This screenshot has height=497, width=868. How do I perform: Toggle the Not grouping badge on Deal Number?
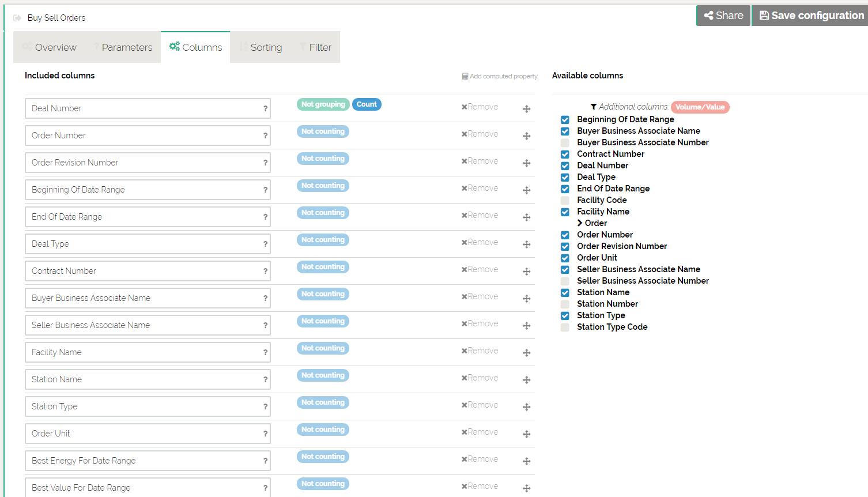(323, 104)
